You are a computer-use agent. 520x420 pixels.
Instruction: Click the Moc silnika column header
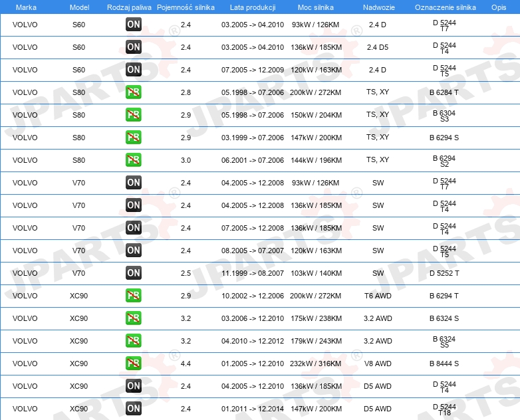[x=316, y=7]
